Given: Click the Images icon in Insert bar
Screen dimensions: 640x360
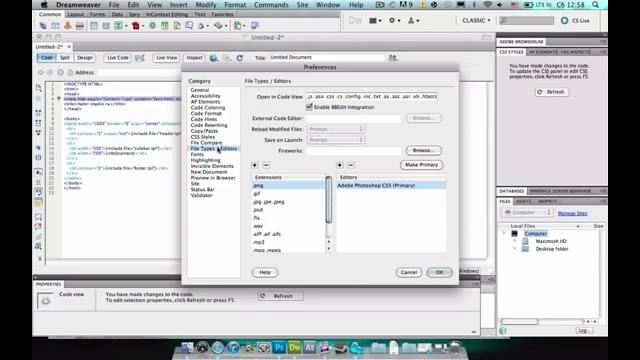Looking at the screenshot, I should [x=118, y=26].
